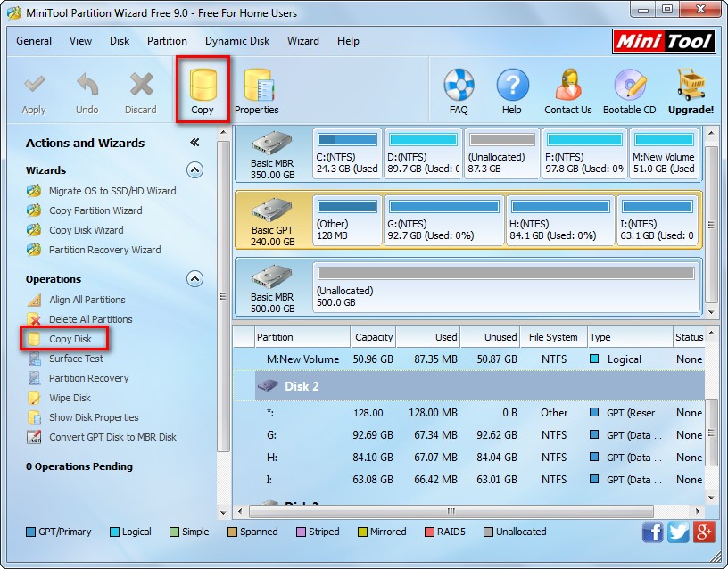Click the Apply checkmark icon

(35, 85)
